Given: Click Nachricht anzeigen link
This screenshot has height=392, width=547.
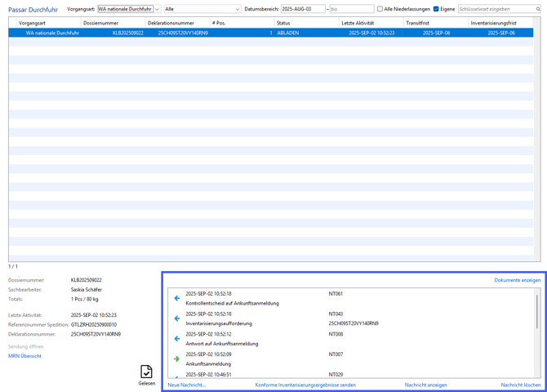Looking at the screenshot, I should pos(425,385).
